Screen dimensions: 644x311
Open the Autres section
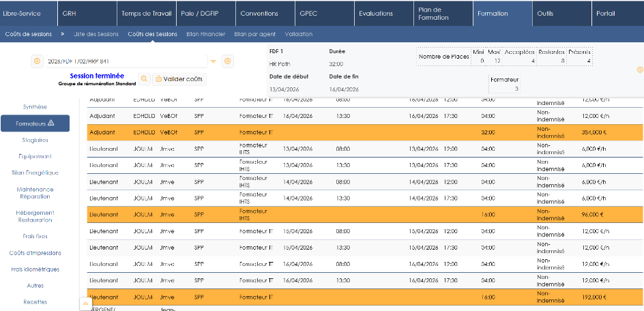click(x=35, y=286)
